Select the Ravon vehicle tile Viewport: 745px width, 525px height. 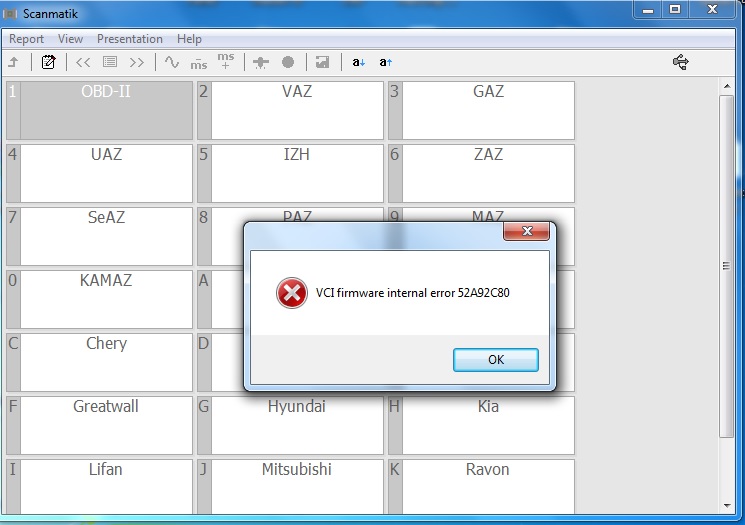(487, 486)
